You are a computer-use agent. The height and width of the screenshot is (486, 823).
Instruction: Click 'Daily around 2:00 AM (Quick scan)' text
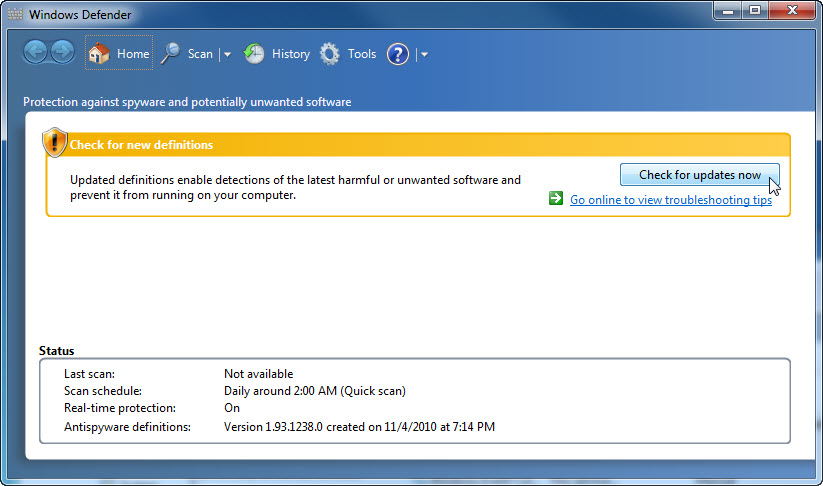tap(314, 391)
